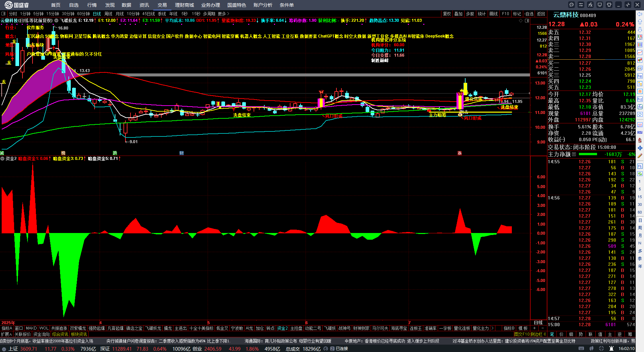
Task: Open the 理财商城 menu
Action: pyautogui.click(x=184, y=5)
